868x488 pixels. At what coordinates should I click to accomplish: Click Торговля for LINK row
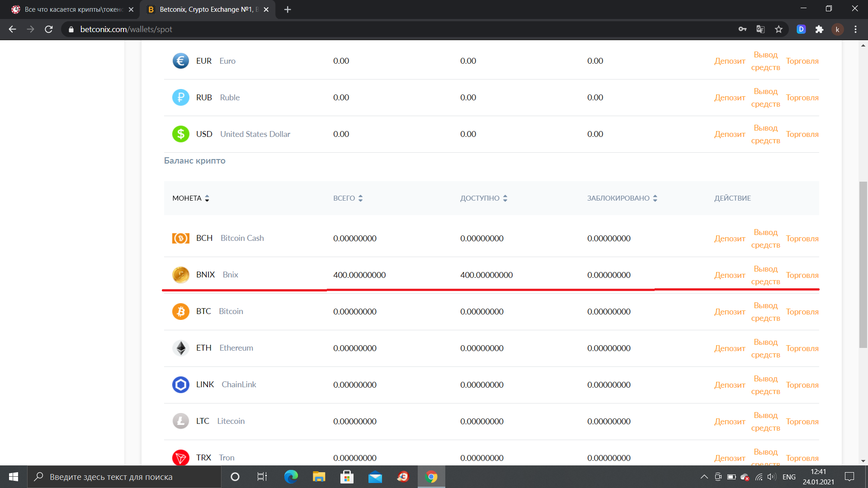802,385
